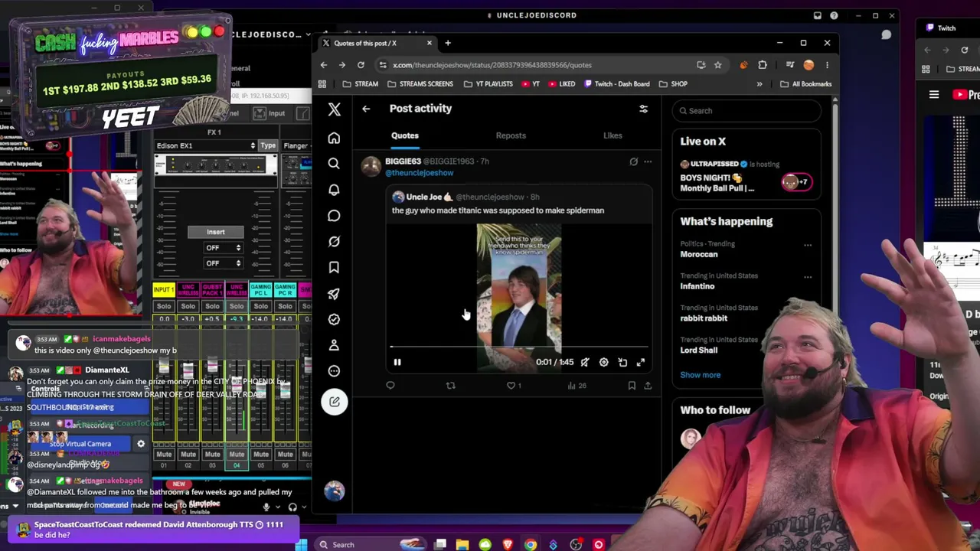This screenshot has width=980, height=551.
Task: Expand the hidden bookmarks chevron
Action: click(x=759, y=84)
